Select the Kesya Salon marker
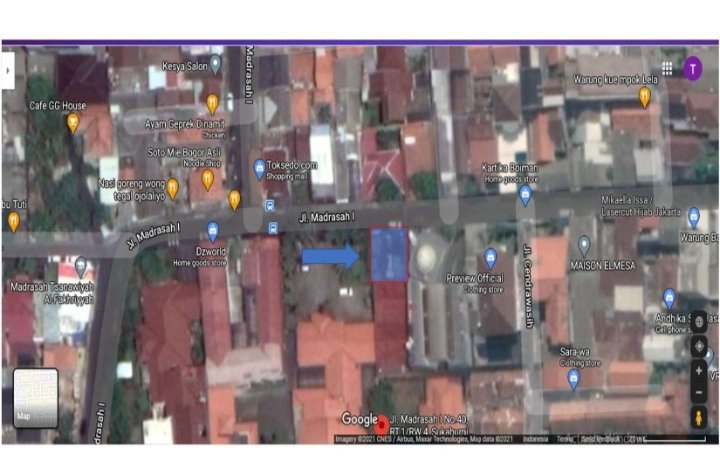Screen dimensions: 720x473 215,64
